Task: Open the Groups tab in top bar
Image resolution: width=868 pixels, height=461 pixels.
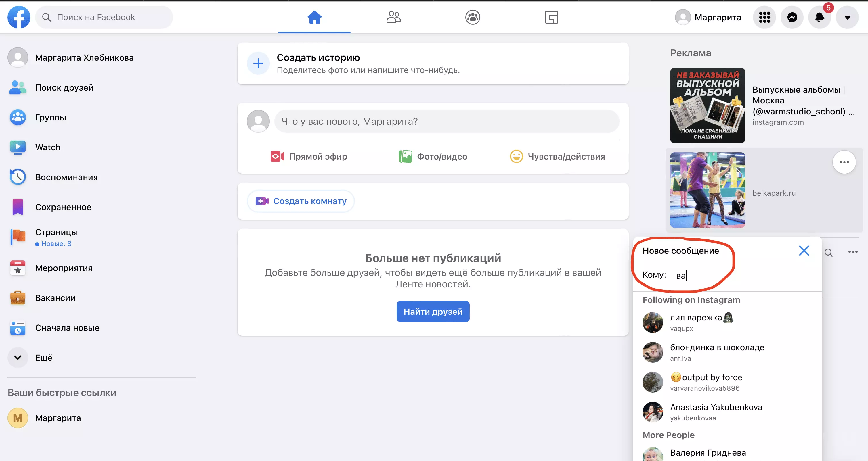Action: click(x=473, y=17)
